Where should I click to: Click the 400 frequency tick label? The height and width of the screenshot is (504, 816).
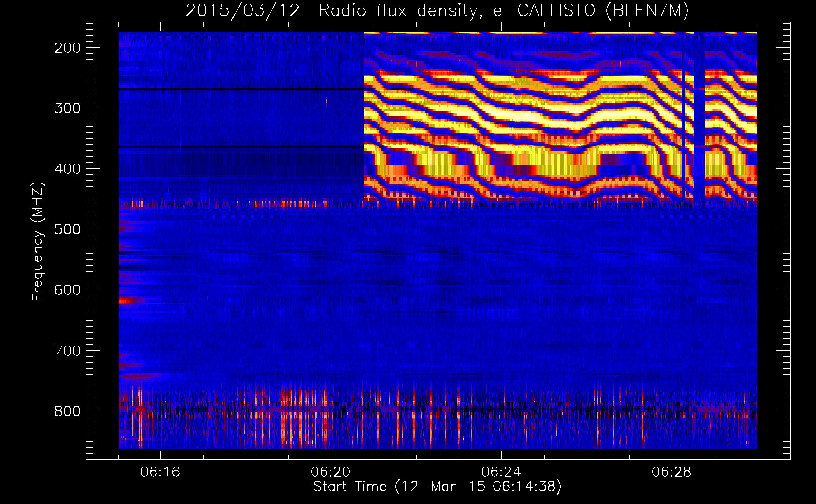coord(68,169)
